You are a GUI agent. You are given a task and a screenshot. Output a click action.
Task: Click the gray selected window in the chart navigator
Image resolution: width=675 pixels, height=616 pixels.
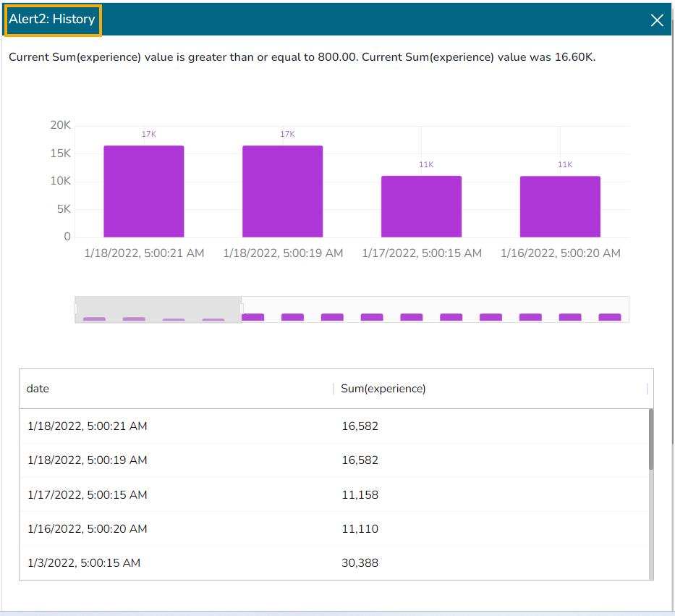point(158,305)
